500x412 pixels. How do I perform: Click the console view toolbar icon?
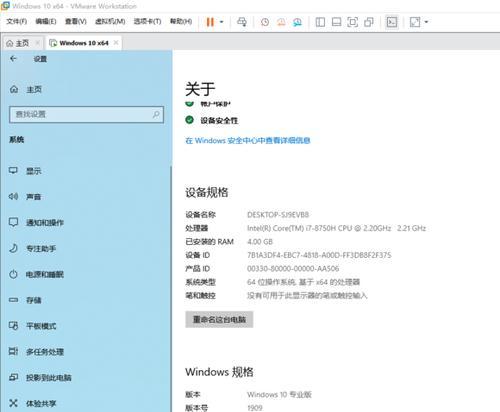point(392,22)
